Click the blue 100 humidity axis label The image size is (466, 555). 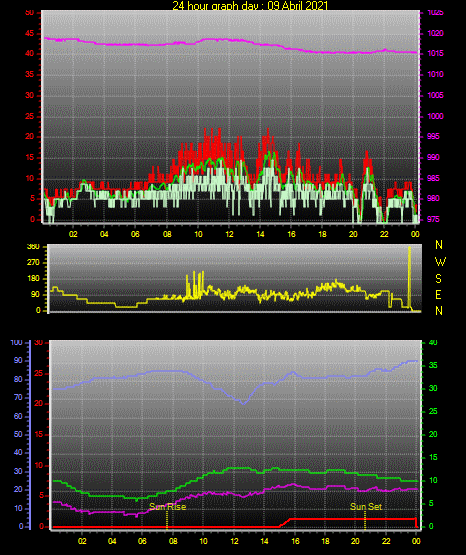click(x=17, y=342)
